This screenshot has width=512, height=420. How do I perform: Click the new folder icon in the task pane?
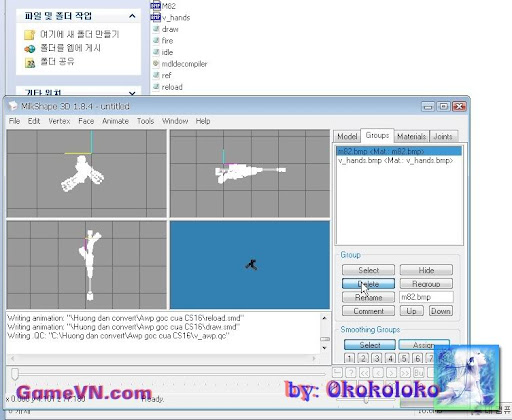pos(30,34)
